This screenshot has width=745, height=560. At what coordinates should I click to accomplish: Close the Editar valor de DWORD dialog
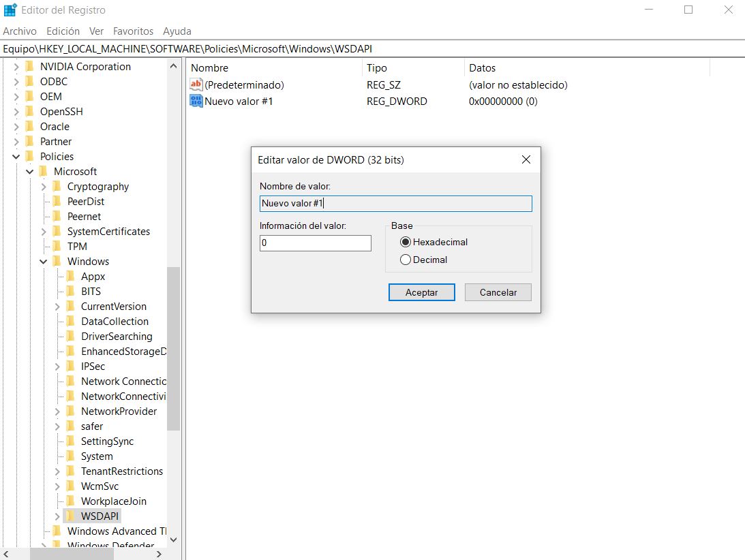click(x=526, y=159)
